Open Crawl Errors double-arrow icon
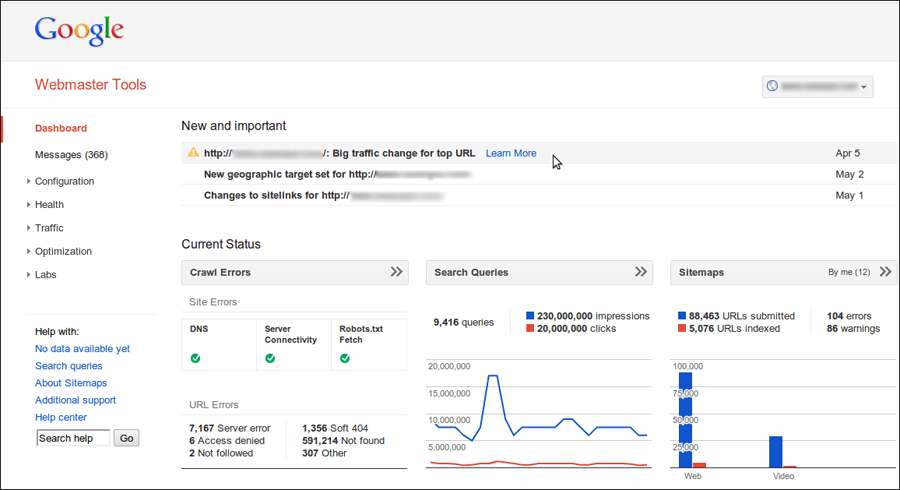Screen dimensions: 900x490 [396, 272]
